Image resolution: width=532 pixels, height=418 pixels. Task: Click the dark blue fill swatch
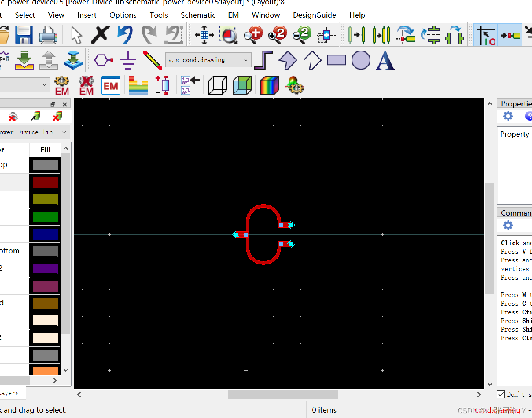pyautogui.click(x=45, y=234)
